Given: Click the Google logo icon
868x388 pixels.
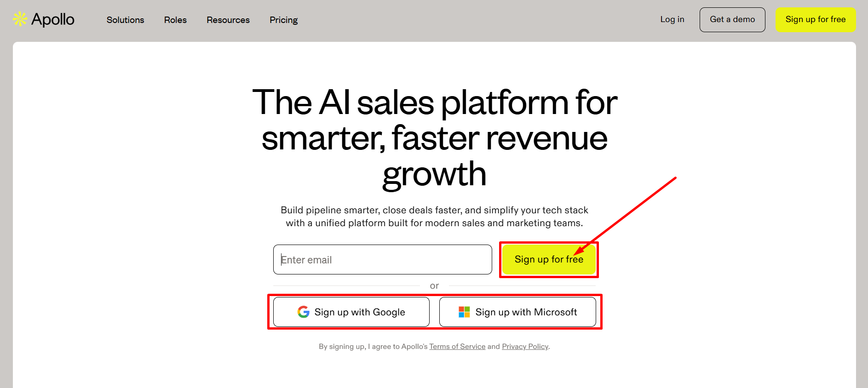Looking at the screenshot, I should pyautogui.click(x=304, y=312).
